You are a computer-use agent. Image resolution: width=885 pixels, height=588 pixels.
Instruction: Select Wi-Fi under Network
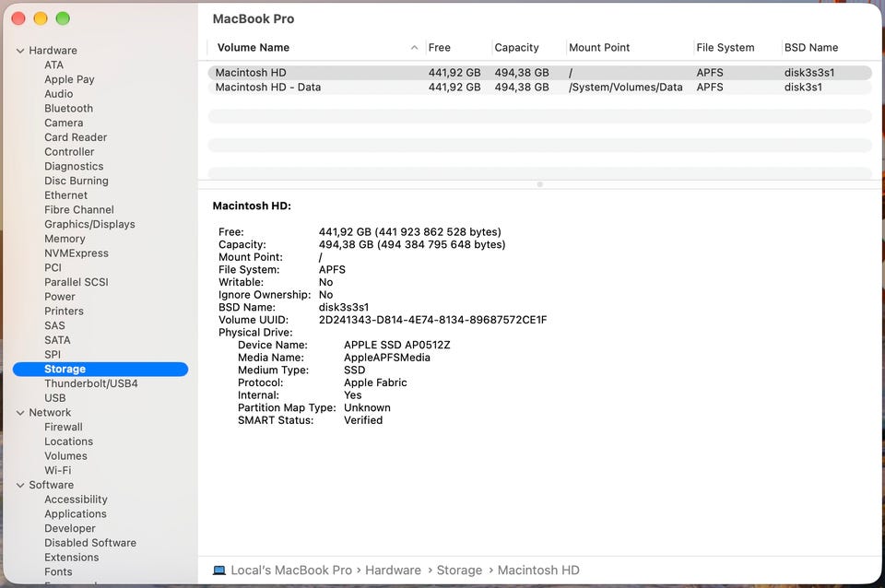coord(58,471)
